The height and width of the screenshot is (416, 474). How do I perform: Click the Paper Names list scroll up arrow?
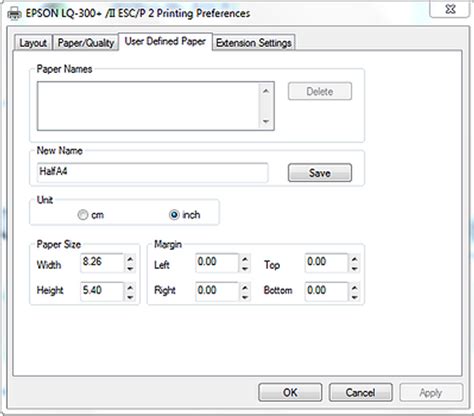click(266, 91)
